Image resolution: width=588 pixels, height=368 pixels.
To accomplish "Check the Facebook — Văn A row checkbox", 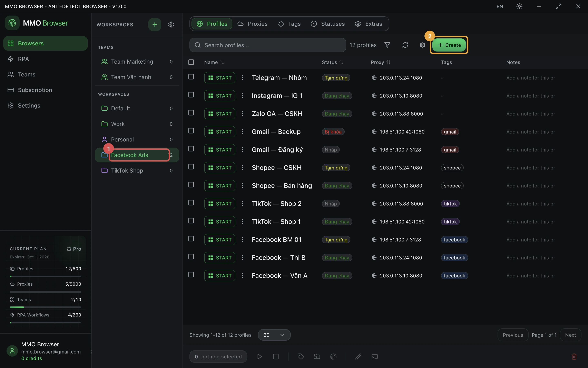I will [191, 275].
